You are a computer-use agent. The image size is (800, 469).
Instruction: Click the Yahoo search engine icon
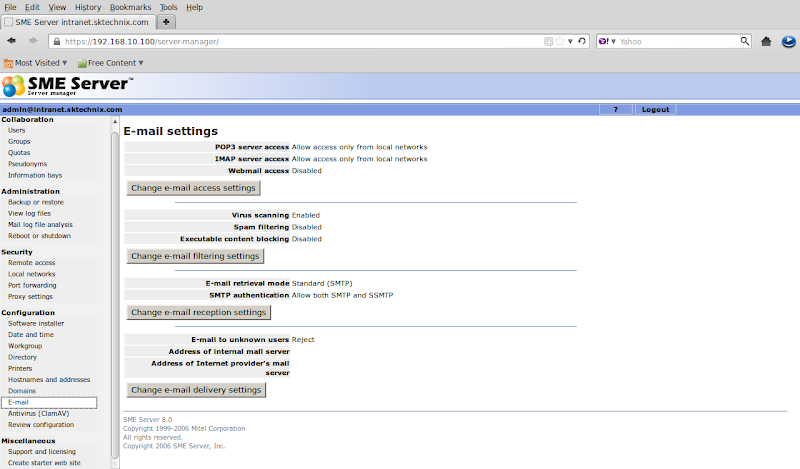click(604, 41)
